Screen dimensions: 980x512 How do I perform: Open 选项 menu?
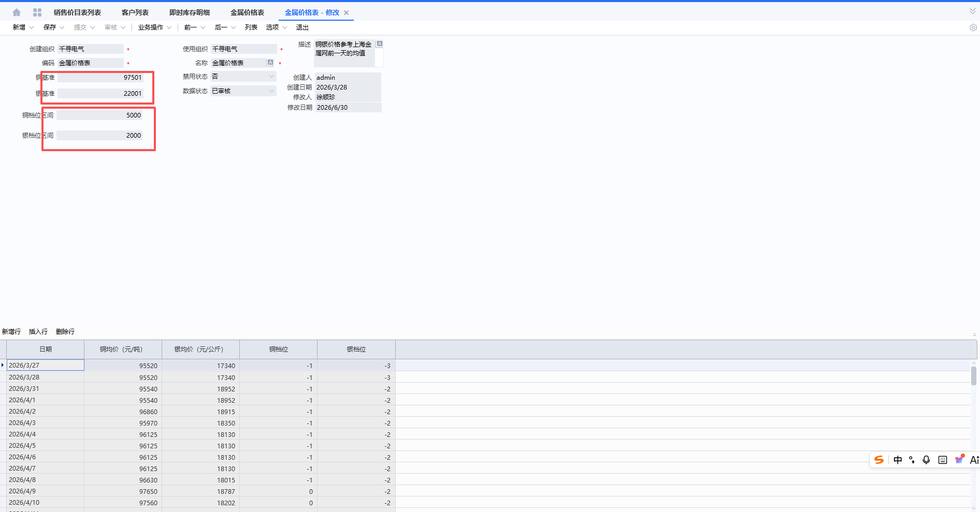[272, 27]
